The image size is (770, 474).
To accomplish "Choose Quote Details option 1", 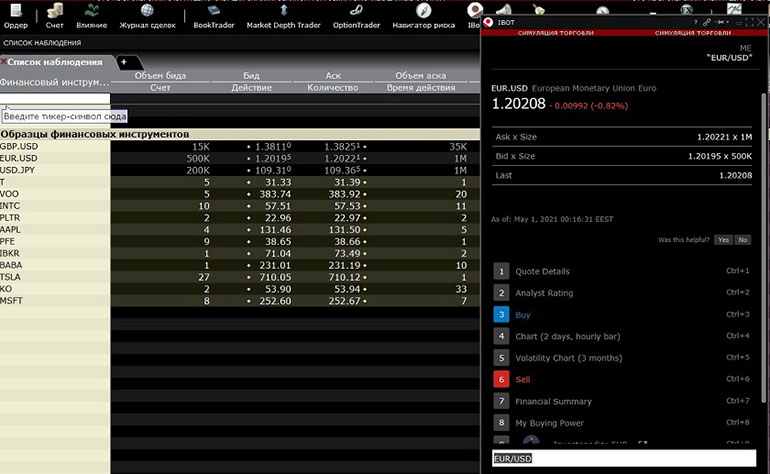I will [x=622, y=271].
